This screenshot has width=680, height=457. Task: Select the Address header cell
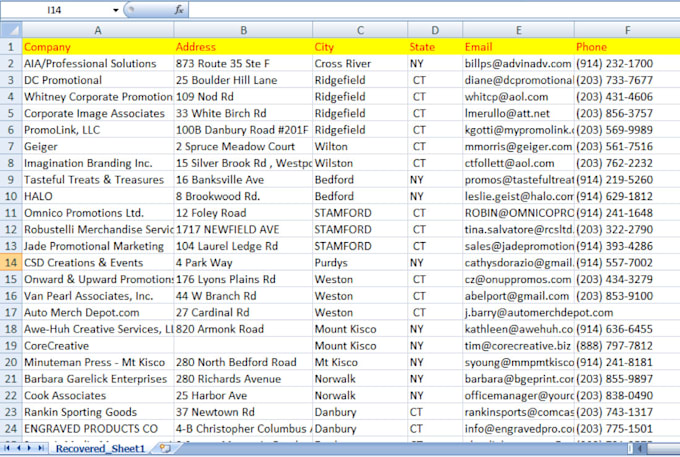coord(243,47)
